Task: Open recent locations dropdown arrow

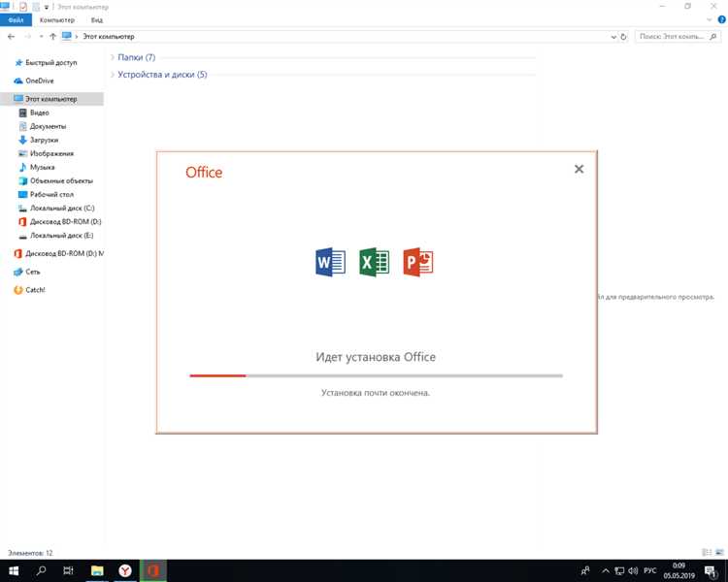Action: tap(42, 36)
